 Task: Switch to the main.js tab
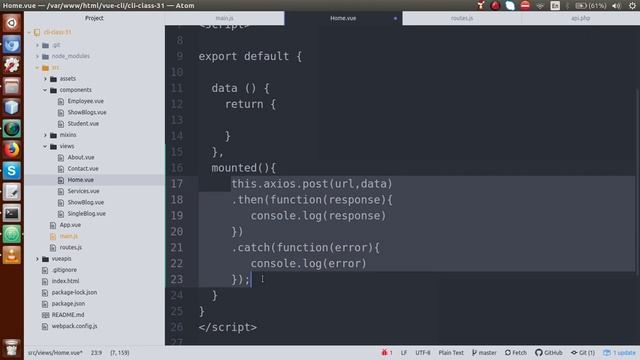click(x=224, y=18)
